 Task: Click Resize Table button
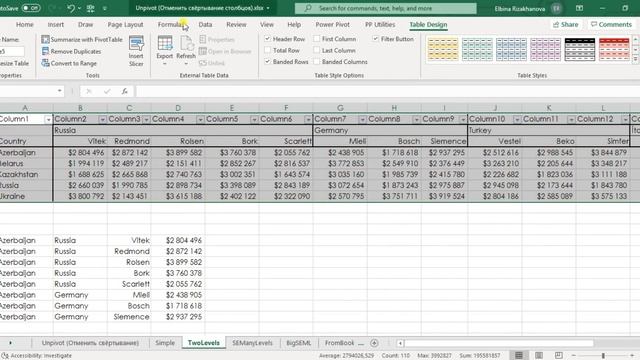pyautogui.click(x=15, y=63)
